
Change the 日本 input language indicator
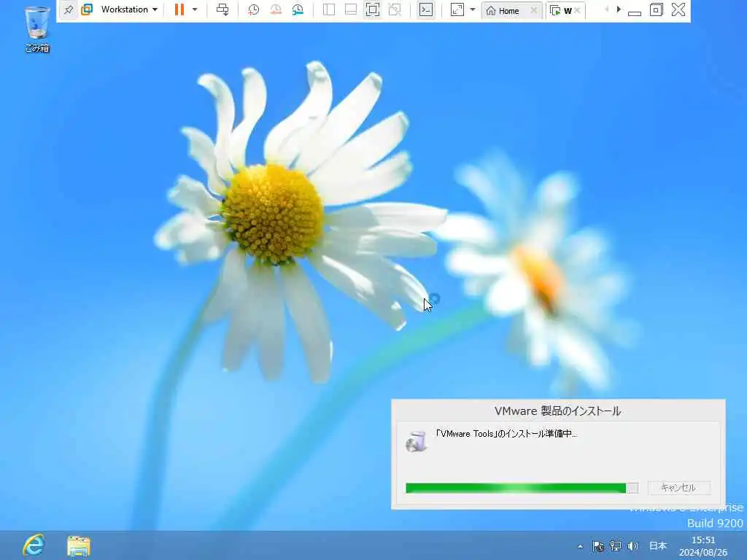(658, 545)
